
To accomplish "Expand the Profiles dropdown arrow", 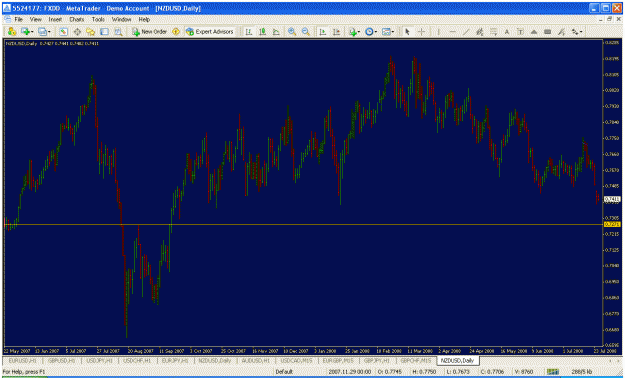I will click(x=49, y=32).
